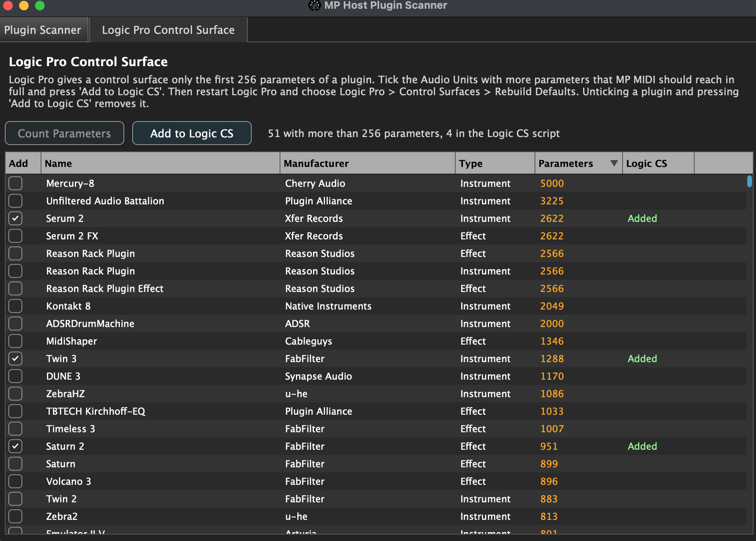Enable the Unfiltered Audio Battalion checkbox

16,201
